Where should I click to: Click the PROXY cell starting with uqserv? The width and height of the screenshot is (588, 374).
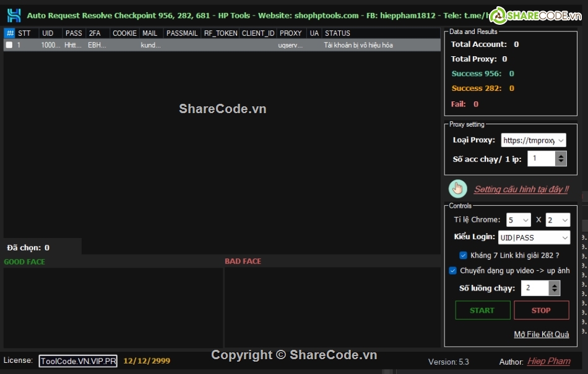point(291,45)
